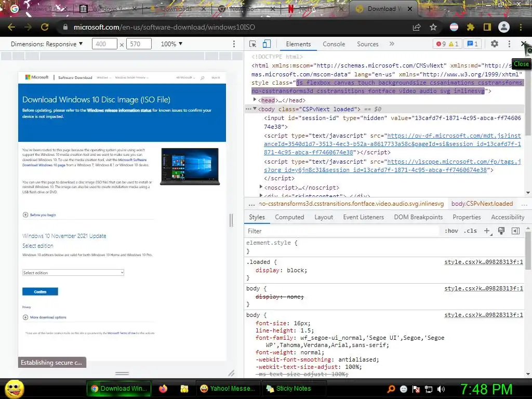This screenshot has height=399, width=532.
Task: Switch to the Elements tab
Action: pos(298,44)
